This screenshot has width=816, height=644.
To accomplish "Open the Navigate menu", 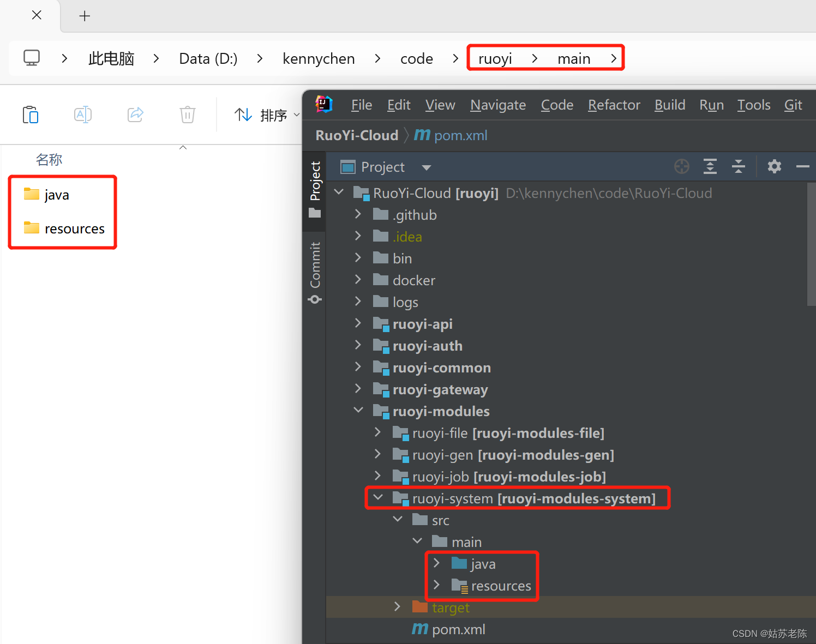I will [498, 105].
